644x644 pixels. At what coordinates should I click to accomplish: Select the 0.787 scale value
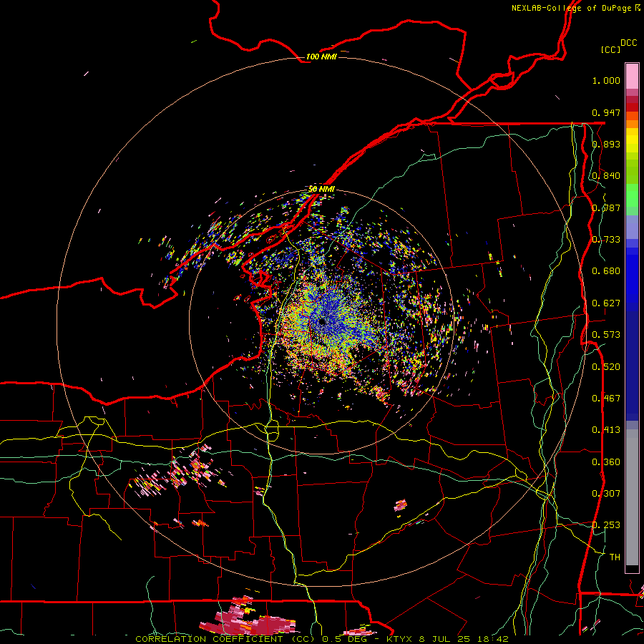click(606, 208)
